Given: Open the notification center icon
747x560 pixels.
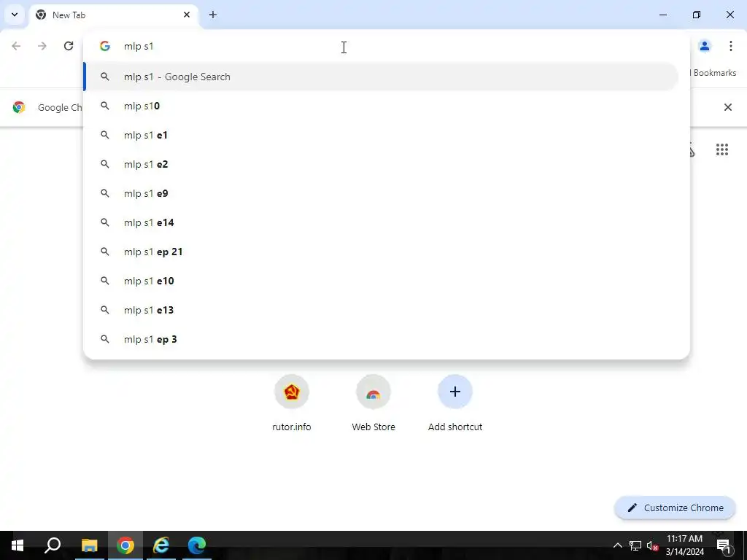Looking at the screenshot, I should [723, 545].
